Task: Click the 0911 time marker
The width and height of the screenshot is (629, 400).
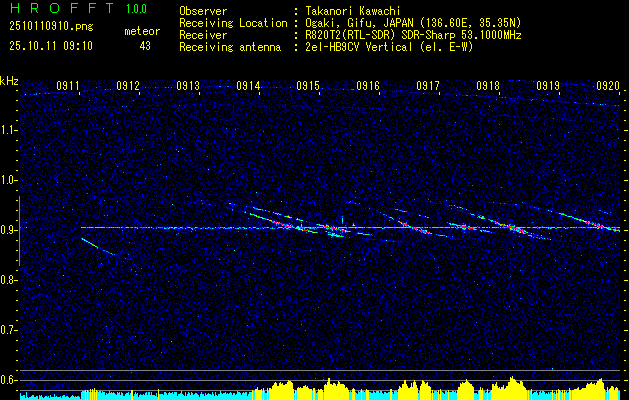Action: pos(68,86)
